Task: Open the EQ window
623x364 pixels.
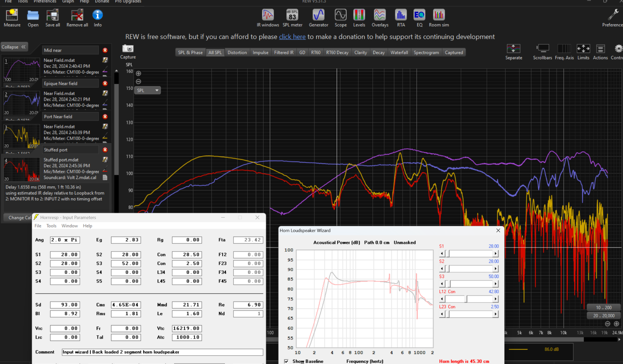Action: click(x=419, y=15)
